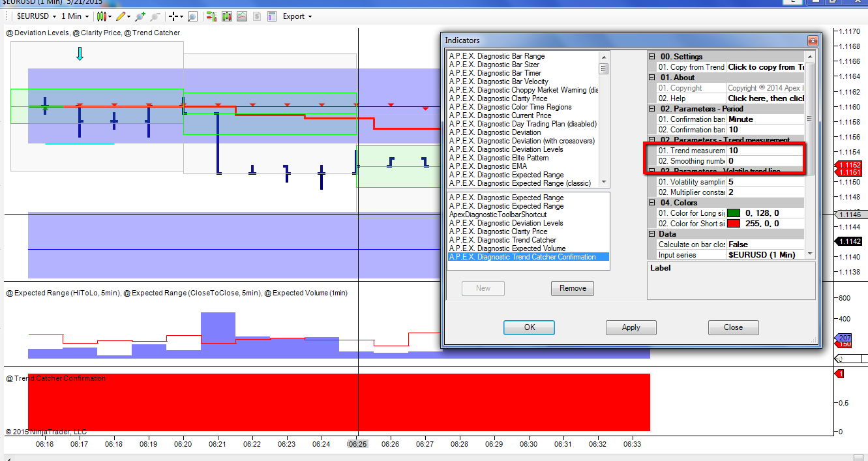This screenshot has height=461, width=868.
Task: Select the pencil drawing tools icon
Action: (x=121, y=16)
